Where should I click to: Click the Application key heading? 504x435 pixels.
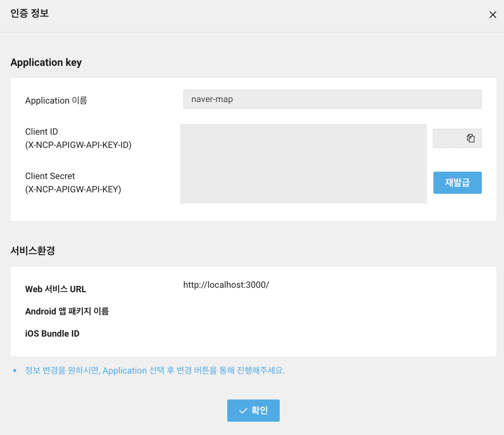pos(46,63)
